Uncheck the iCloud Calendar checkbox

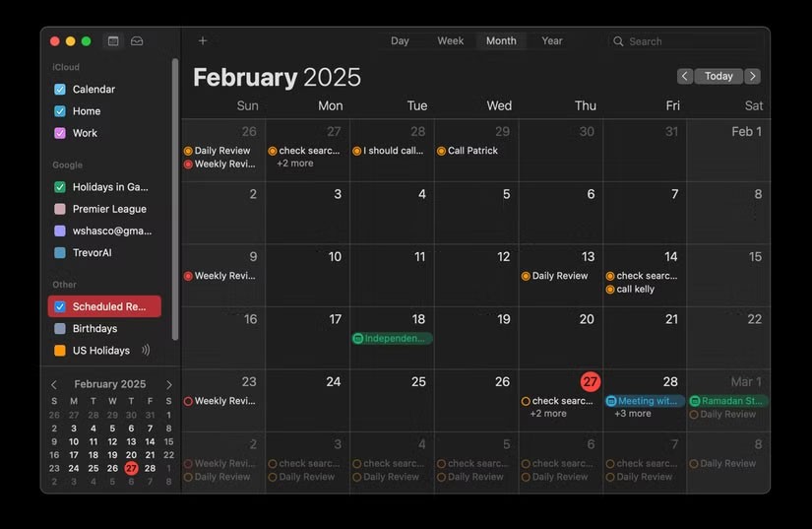coord(60,90)
